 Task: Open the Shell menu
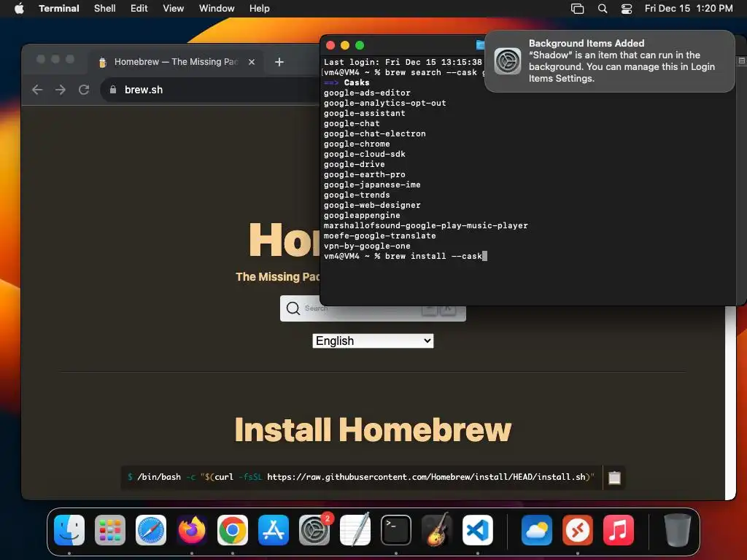[105, 8]
